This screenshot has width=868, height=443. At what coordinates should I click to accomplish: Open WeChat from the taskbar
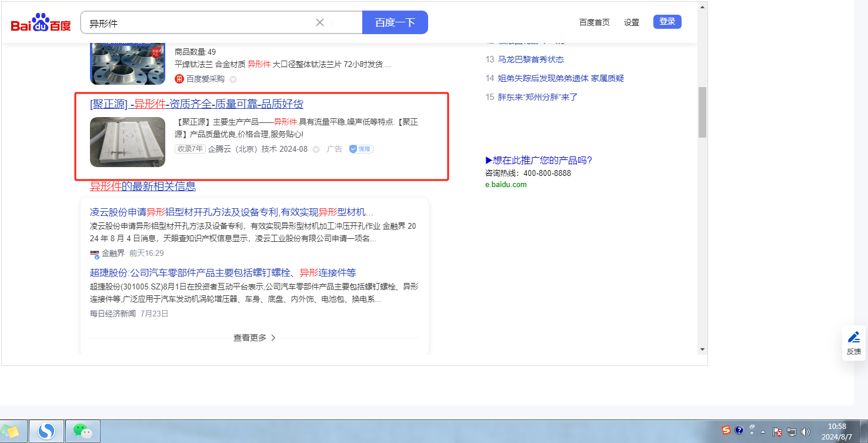click(82, 432)
